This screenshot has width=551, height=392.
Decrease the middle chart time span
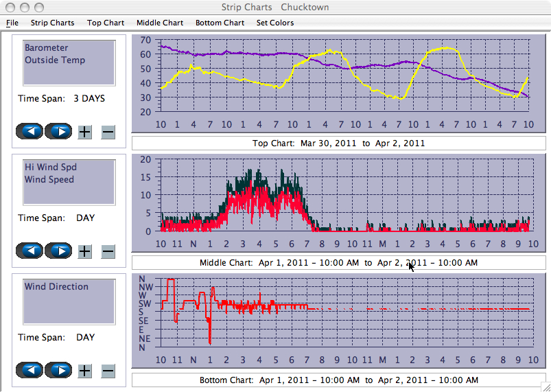coord(108,251)
